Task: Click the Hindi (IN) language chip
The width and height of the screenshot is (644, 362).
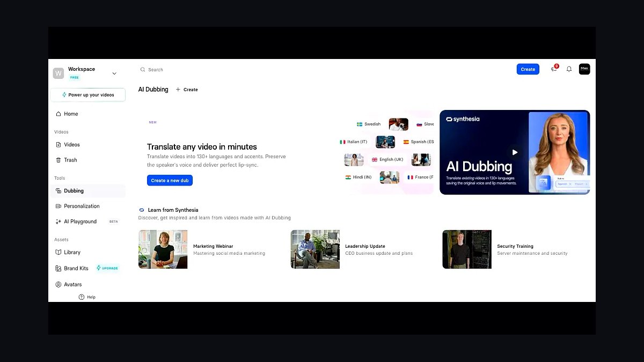Action: (x=358, y=177)
